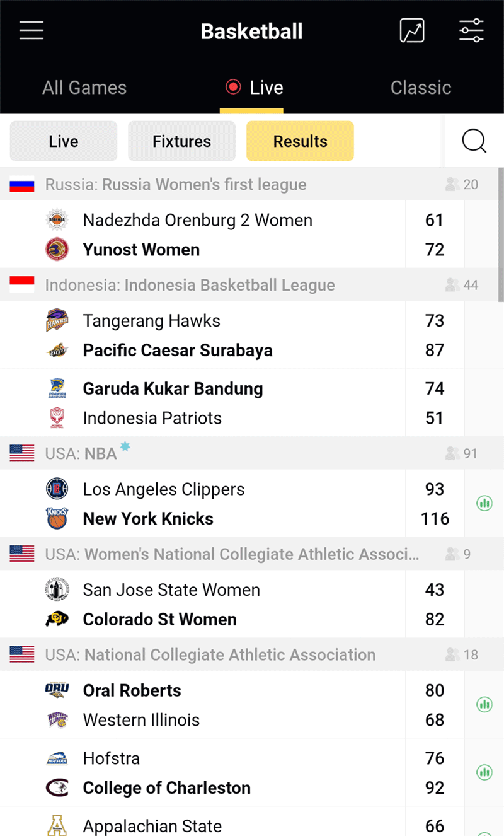The height and width of the screenshot is (836, 504).
Task: Switch to the Classic tab
Action: click(421, 88)
